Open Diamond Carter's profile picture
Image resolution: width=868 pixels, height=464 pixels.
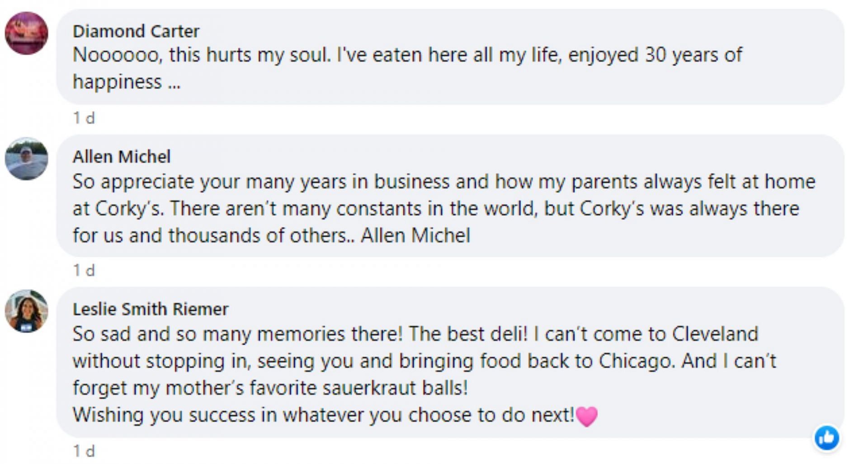[26, 33]
